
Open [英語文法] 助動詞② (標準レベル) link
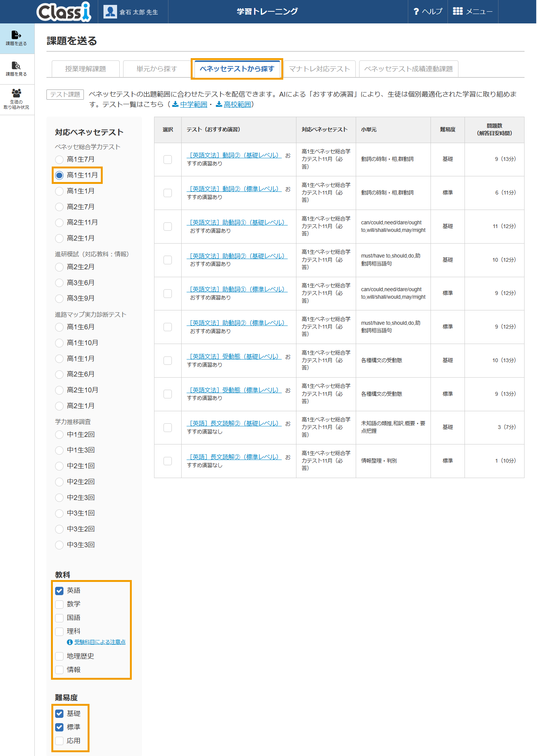[237, 323]
